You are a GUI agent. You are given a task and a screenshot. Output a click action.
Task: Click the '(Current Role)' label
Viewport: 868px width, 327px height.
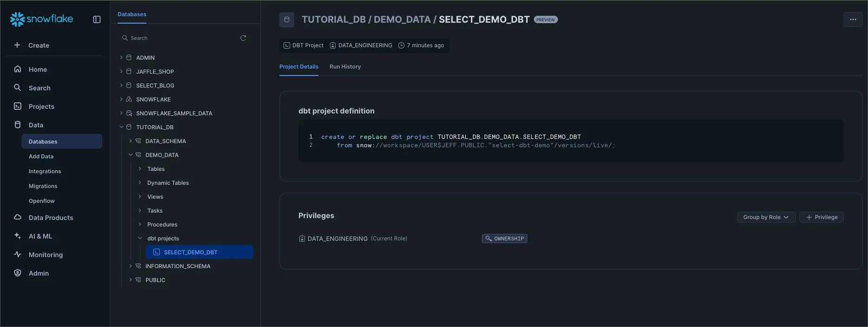(x=389, y=239)
